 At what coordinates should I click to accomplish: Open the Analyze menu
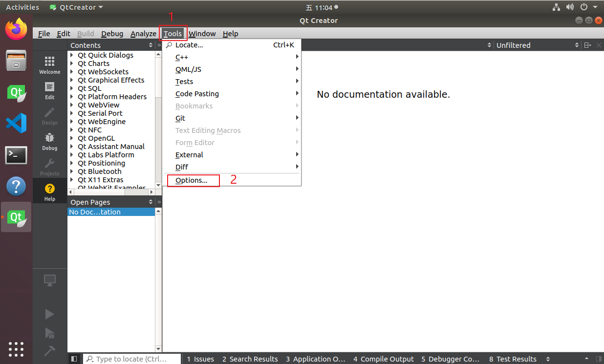[x=143, y=33]
